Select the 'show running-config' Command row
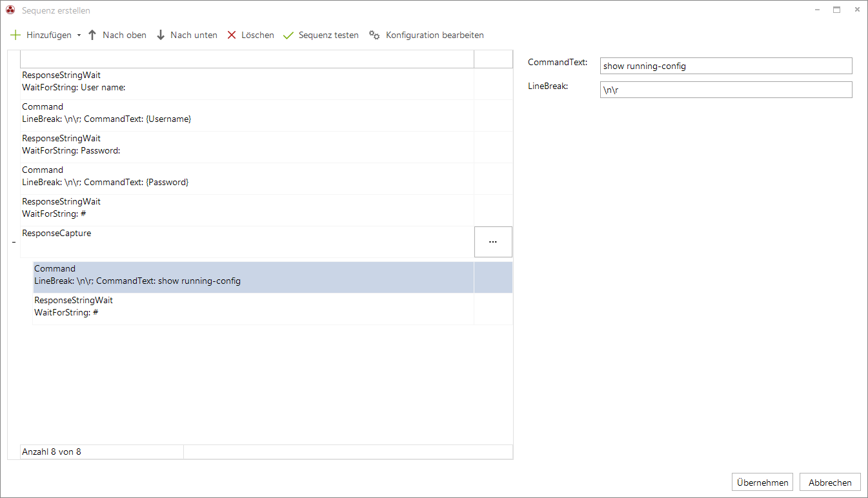The height and width of the screenshot is (498, 868). [273, 277]
